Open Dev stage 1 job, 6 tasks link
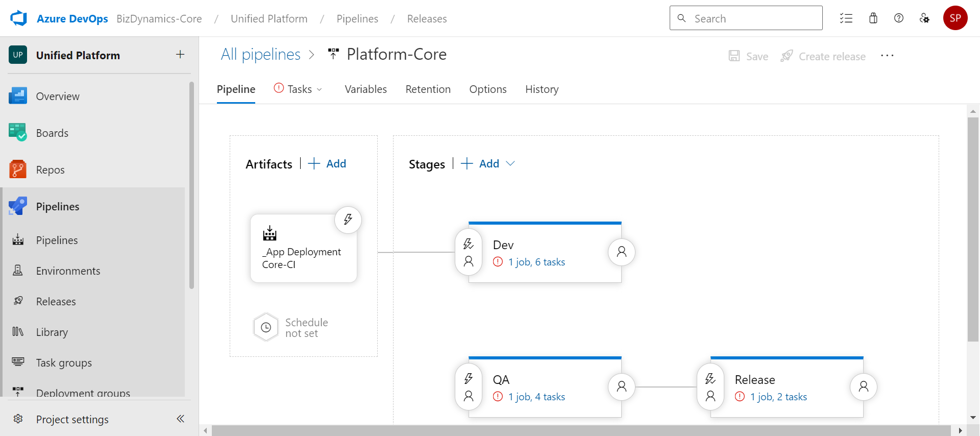 tap(536, 262)
